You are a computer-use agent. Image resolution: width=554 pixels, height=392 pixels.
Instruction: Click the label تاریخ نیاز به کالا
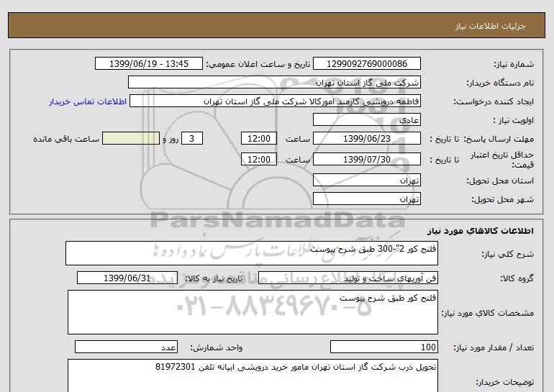(x=214, y=278)
